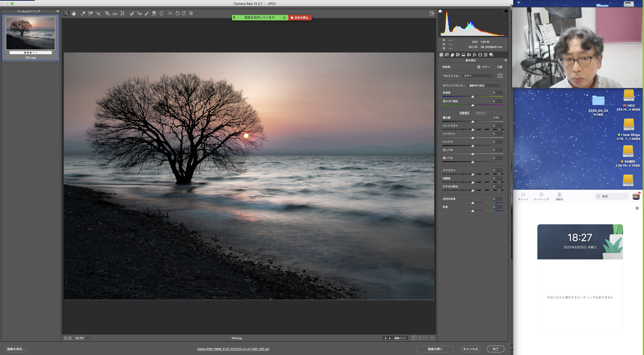
Task: Open the プロファイル dropdown
Action: click(x=479, y=76)
